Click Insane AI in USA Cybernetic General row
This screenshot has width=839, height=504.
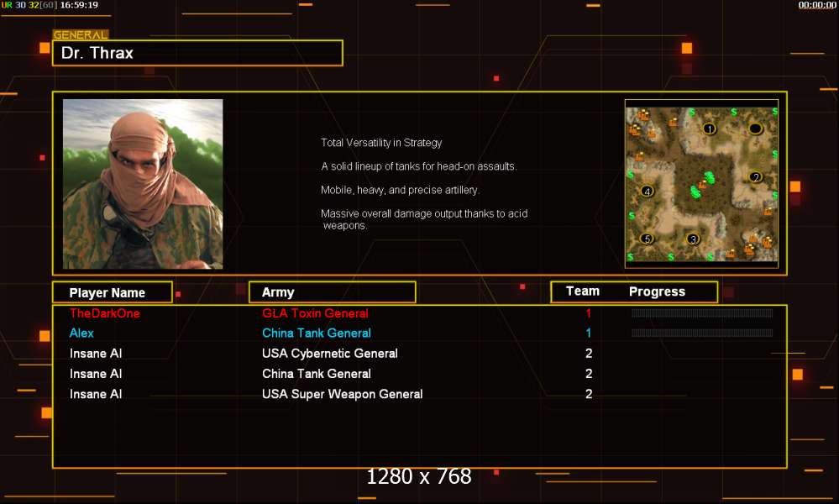click(x=96, y=353)
